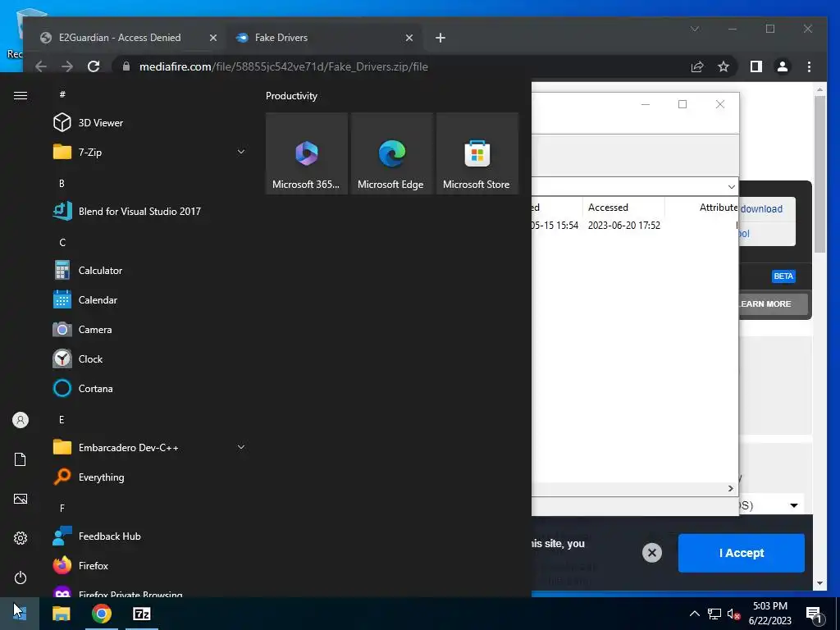Click Chrome back arrow

(41, 66)
